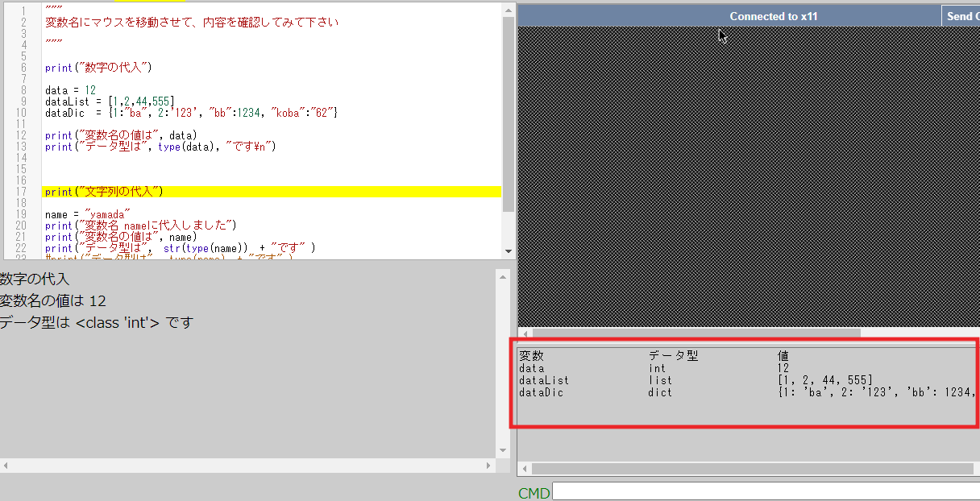
Task: Click the output text '数字の代入'
Action: coord(35,279)
